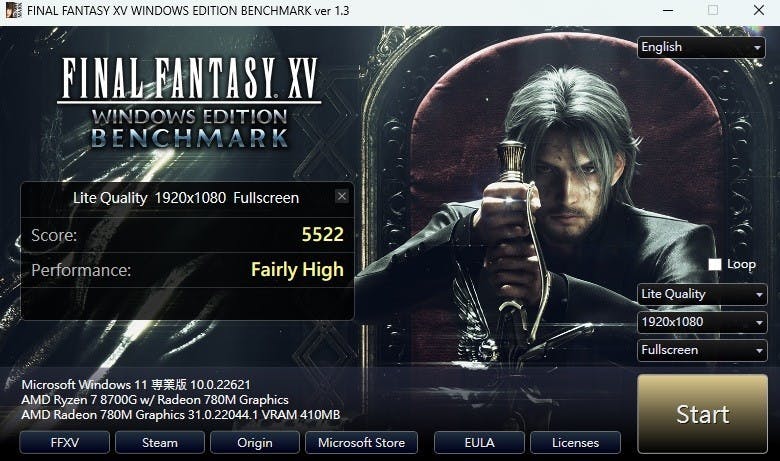Minimize the benchmark window
Image resolution: width=780 pixels, height=461 pixels.
point(668,10)
